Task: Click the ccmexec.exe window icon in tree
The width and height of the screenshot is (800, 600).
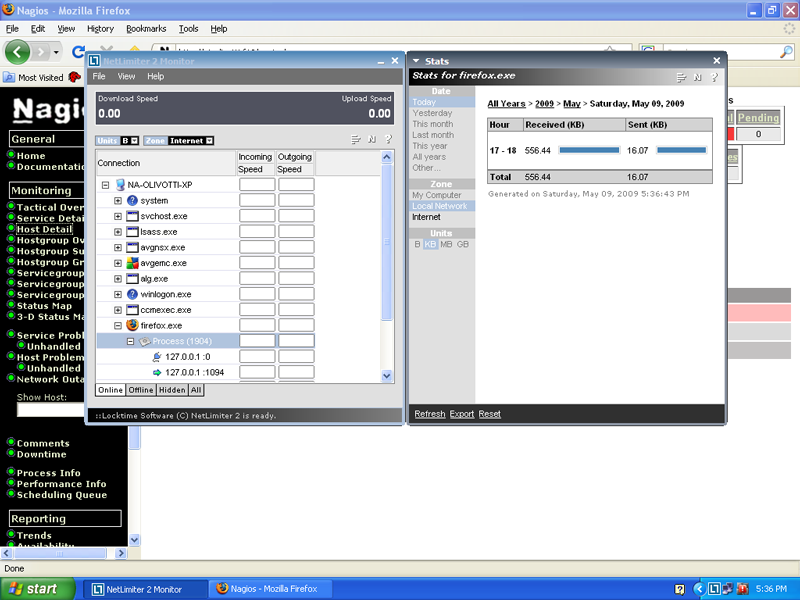Action: (133, 310)
